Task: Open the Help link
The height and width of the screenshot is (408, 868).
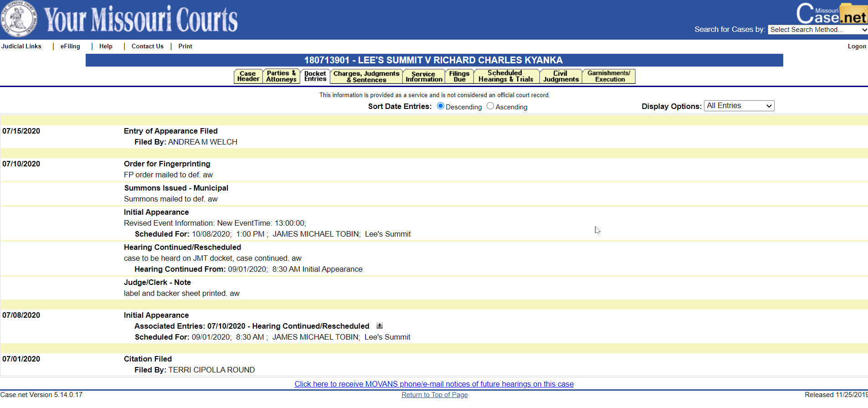Action: tap(106, 46)
